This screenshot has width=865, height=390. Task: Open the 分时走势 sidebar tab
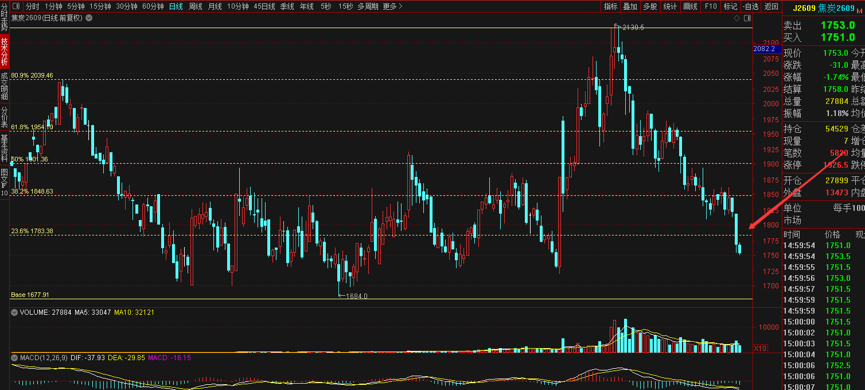[x=4, y=17]
